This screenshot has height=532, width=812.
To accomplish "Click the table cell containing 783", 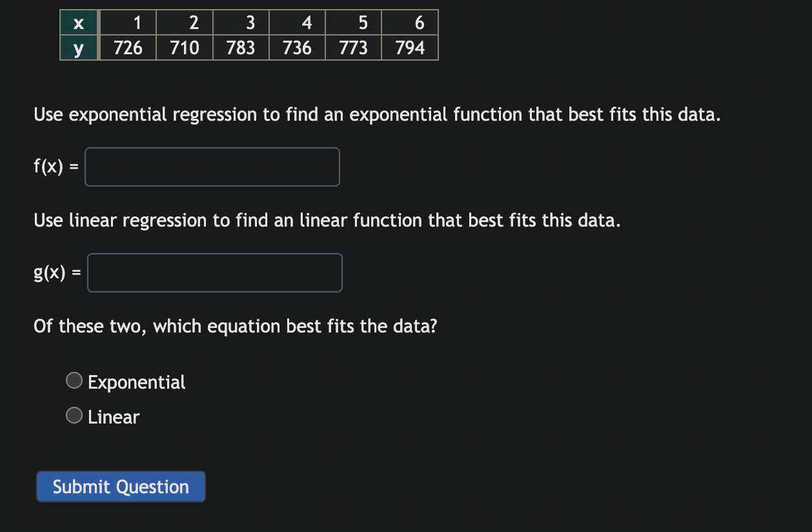I will click(241, 48).
